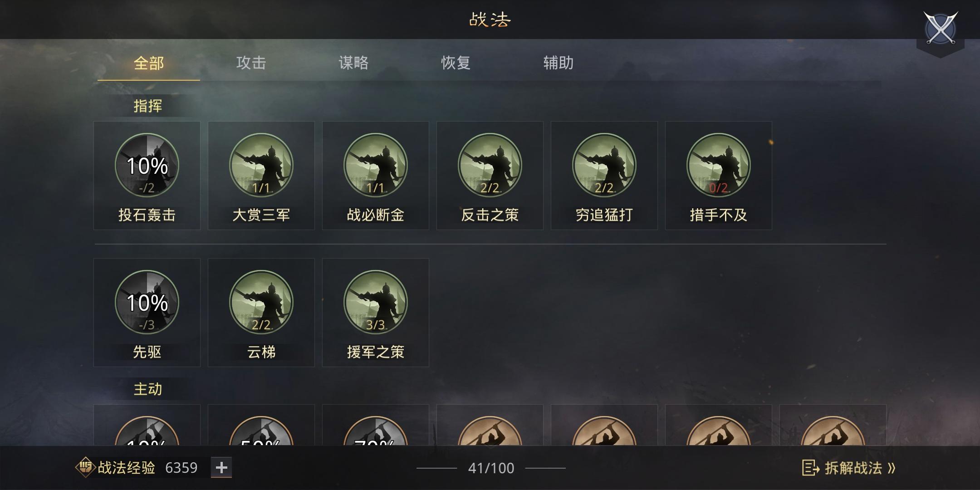Image resolution: width=980 pixels, height=490 pixels.
Task: Close the 战法 screen with crossed swords
Action: 941,29
